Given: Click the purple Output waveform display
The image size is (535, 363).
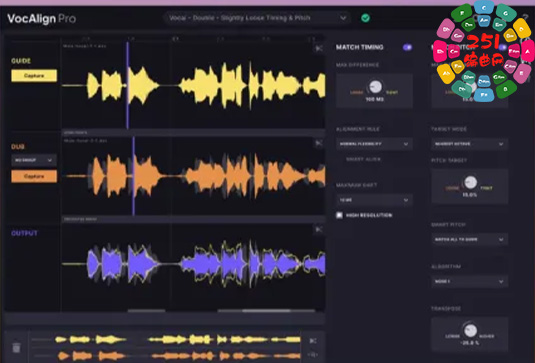Looking at the screenshot, I should [193, 264].
